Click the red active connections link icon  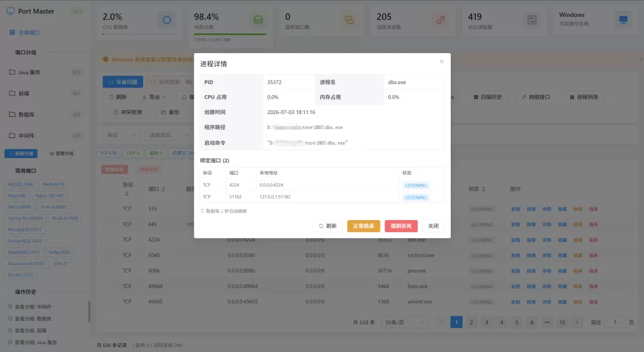440,20
